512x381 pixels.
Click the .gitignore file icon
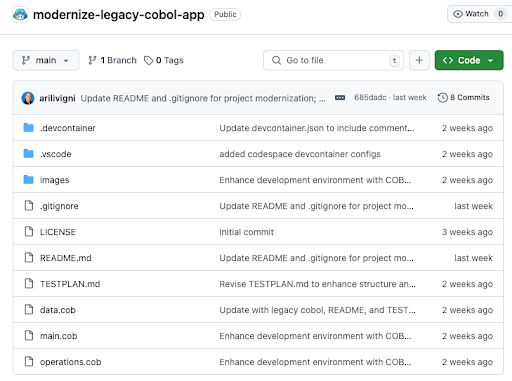click(29, 206)
